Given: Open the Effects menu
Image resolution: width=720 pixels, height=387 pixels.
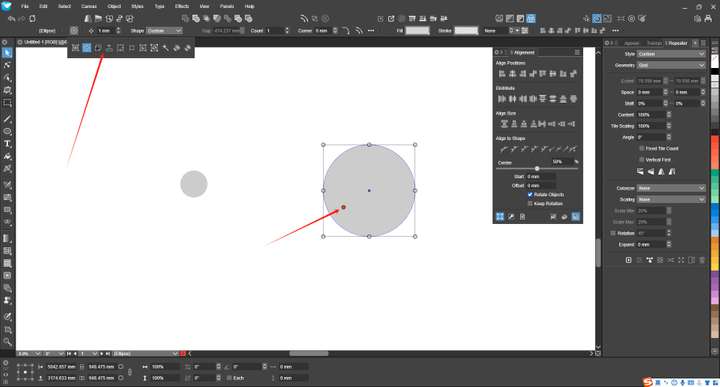Looking at the screenshot, I should pyautogui.click(x=182, y=6).
